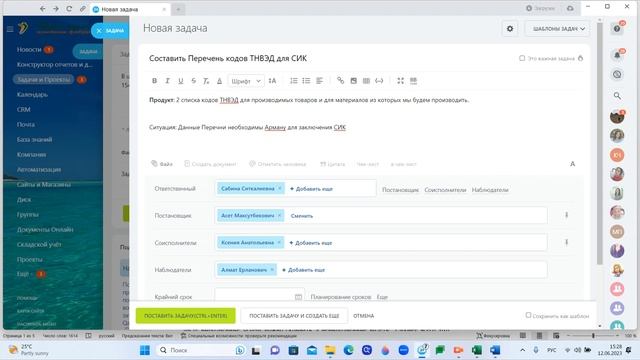
Task: Toggle editor toolbar with the A icon
Action: pyautogui.click(x=573, y=164)
